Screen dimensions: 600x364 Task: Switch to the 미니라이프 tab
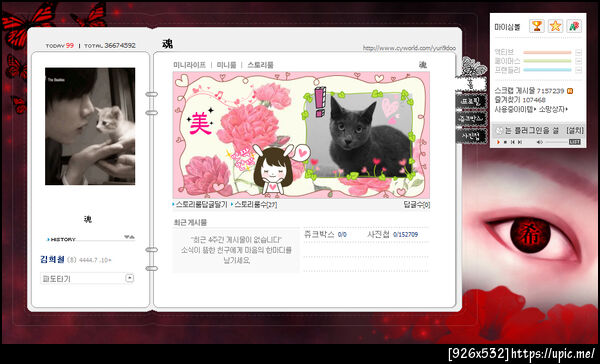189,65
